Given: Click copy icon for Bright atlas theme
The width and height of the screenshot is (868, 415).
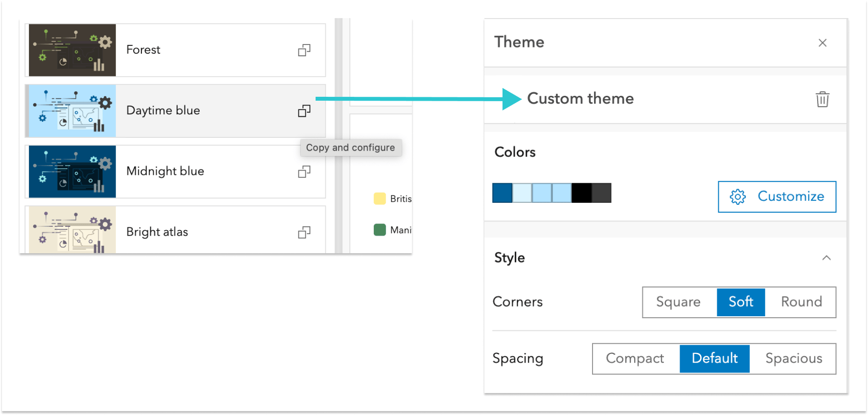Looking at the screenshot, I should point(304,233).
